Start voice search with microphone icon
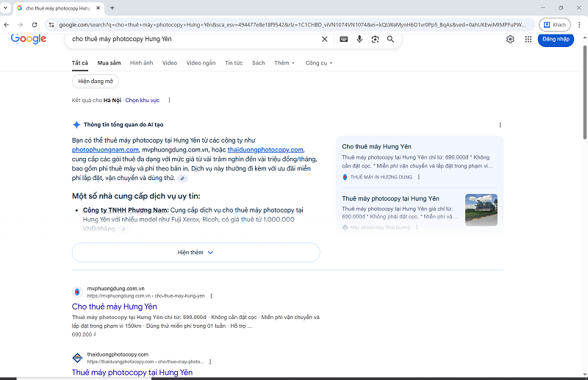Viewport: 588px width, 380px height. click(359, 39)
